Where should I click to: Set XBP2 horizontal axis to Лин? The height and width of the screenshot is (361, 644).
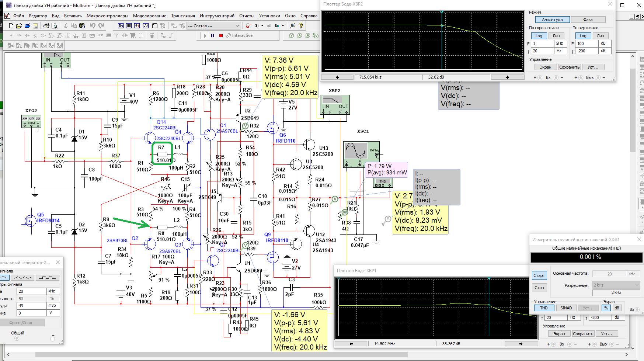pos(556,36)
